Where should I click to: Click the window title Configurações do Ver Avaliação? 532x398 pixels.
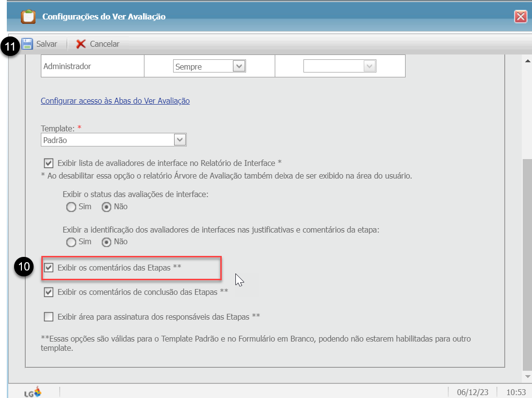[x=104, y=17]
